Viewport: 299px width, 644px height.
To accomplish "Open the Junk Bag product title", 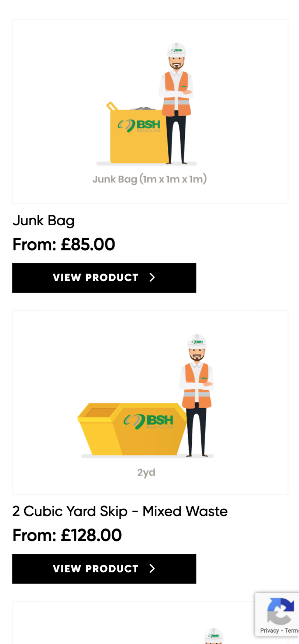I will coord(43,221).
